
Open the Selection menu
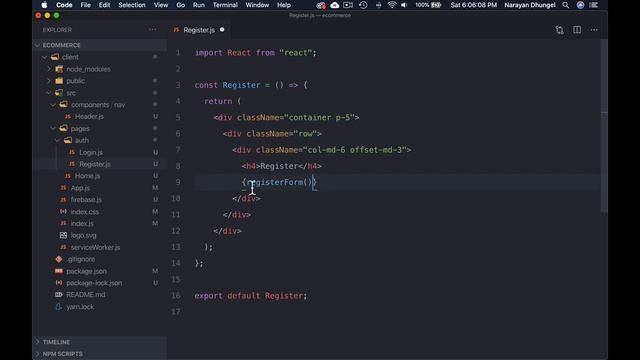(x=132, y=5)
